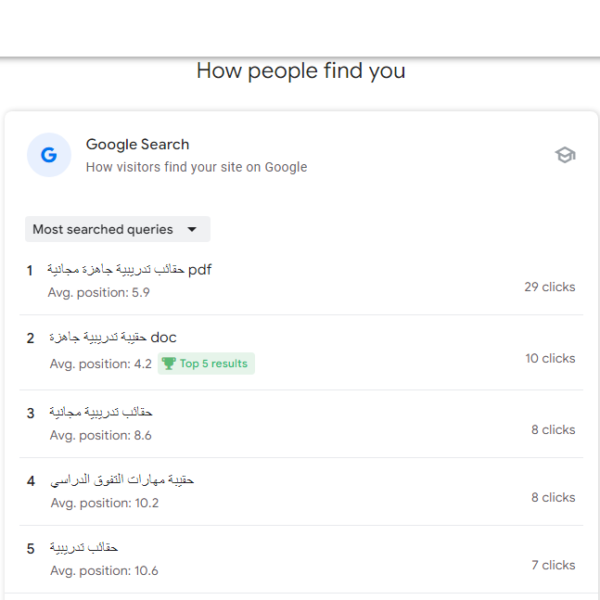Click the 7 clicks count

pyautogui.click(x=553, y=565)
